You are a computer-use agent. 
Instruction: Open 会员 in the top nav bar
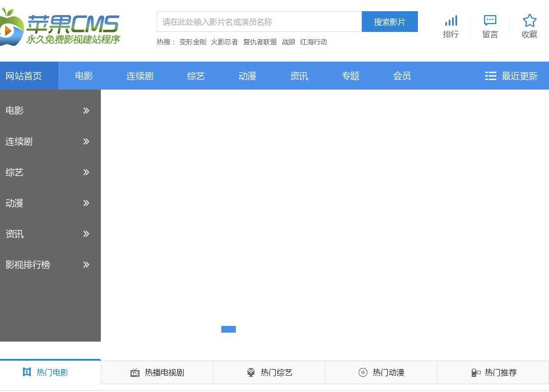tap(402, 76)
